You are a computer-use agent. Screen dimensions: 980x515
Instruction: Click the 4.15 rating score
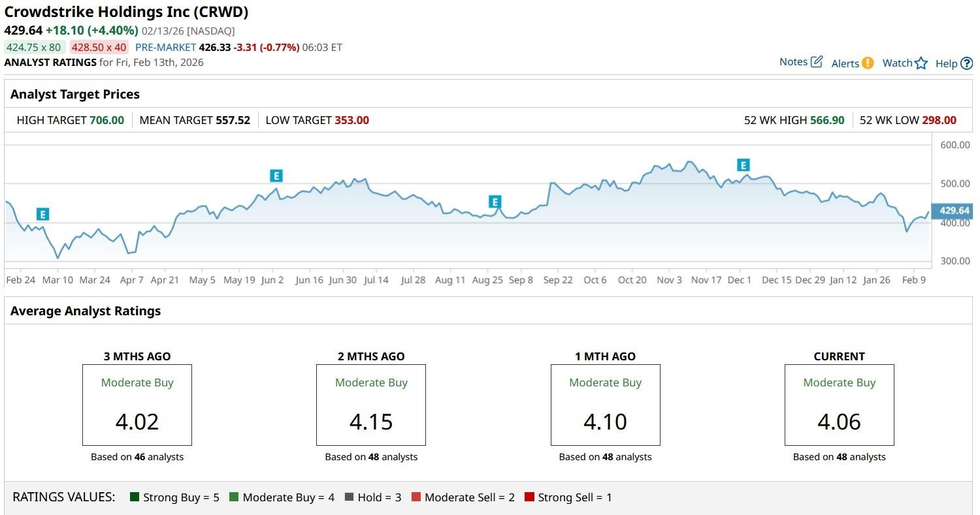tap(371, 422)
